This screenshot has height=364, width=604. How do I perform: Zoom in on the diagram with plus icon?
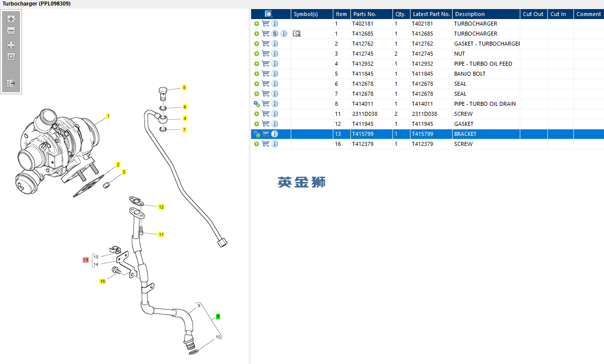coord(11,19)
